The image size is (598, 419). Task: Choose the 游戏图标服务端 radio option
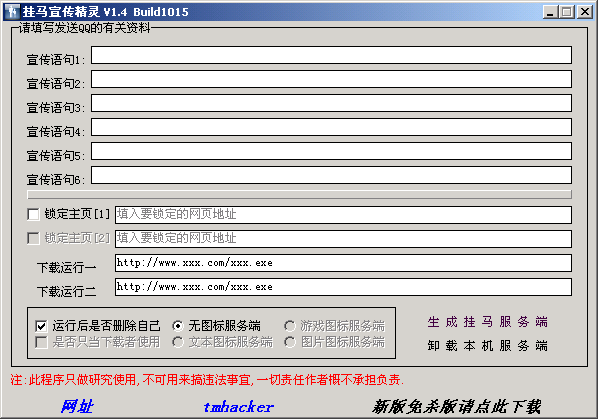pyautogui.click(x=289, y=326)
